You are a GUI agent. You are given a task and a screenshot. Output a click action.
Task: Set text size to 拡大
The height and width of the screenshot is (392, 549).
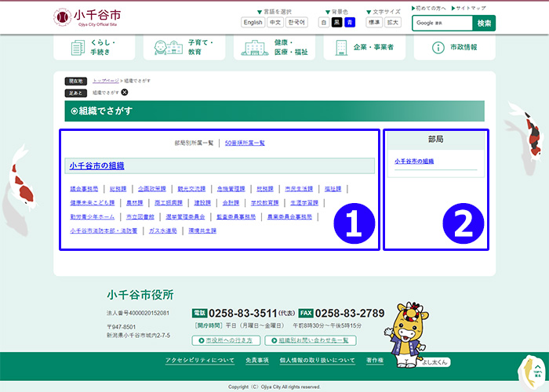[392, 23]
